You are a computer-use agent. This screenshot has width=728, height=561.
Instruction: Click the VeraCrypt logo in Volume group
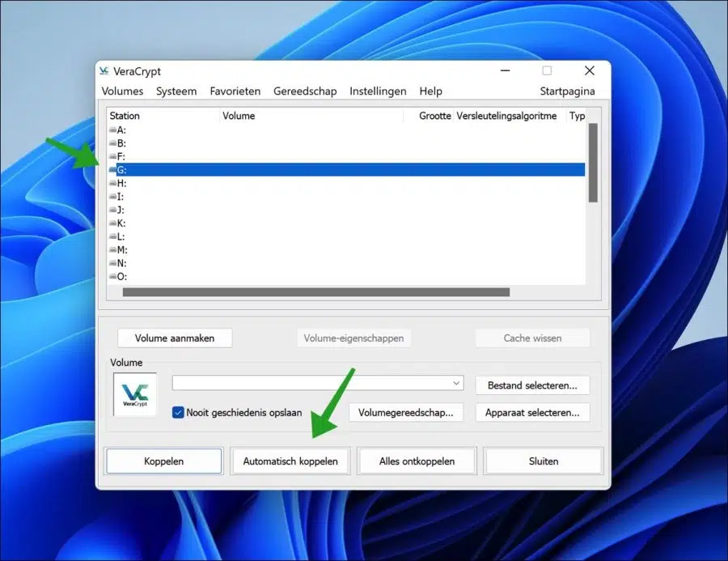click(x=135, y=394)
